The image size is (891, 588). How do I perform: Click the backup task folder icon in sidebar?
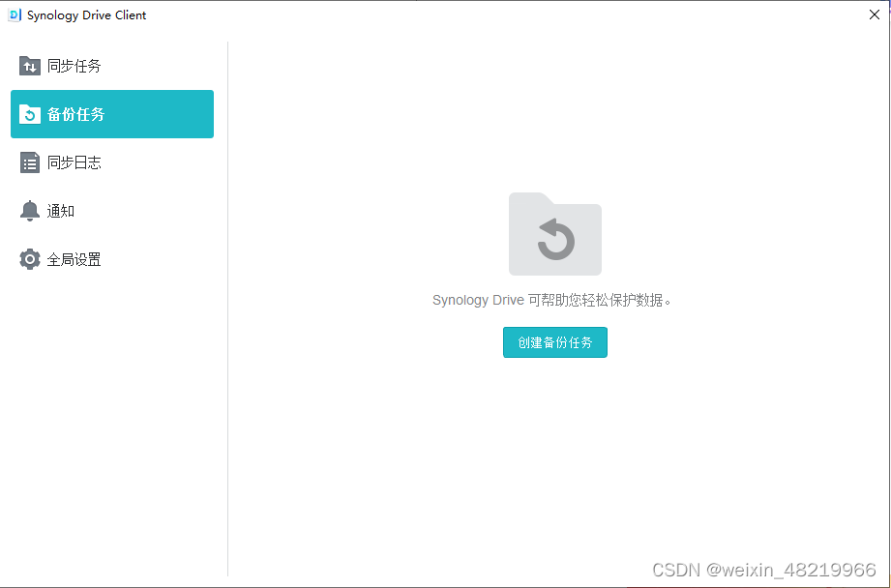tap(30, 114)
